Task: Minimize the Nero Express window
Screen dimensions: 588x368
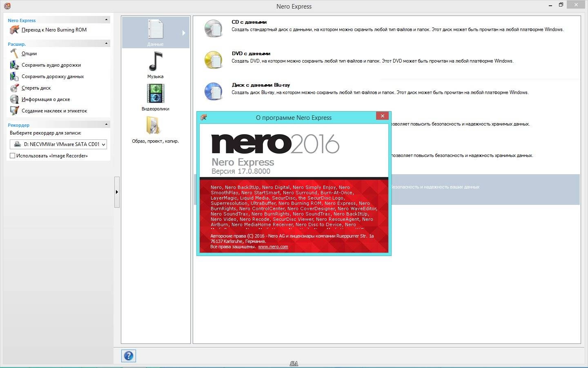Action: (x=550, y=5)
